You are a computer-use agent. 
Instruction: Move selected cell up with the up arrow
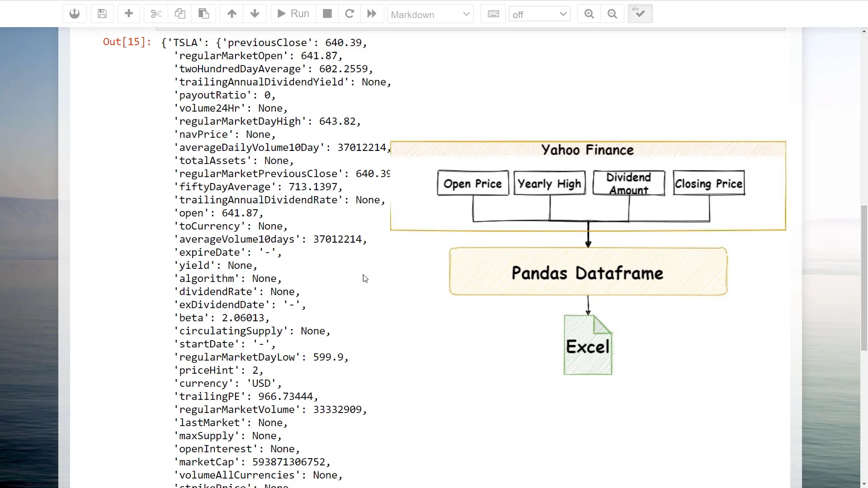[231, 14]
